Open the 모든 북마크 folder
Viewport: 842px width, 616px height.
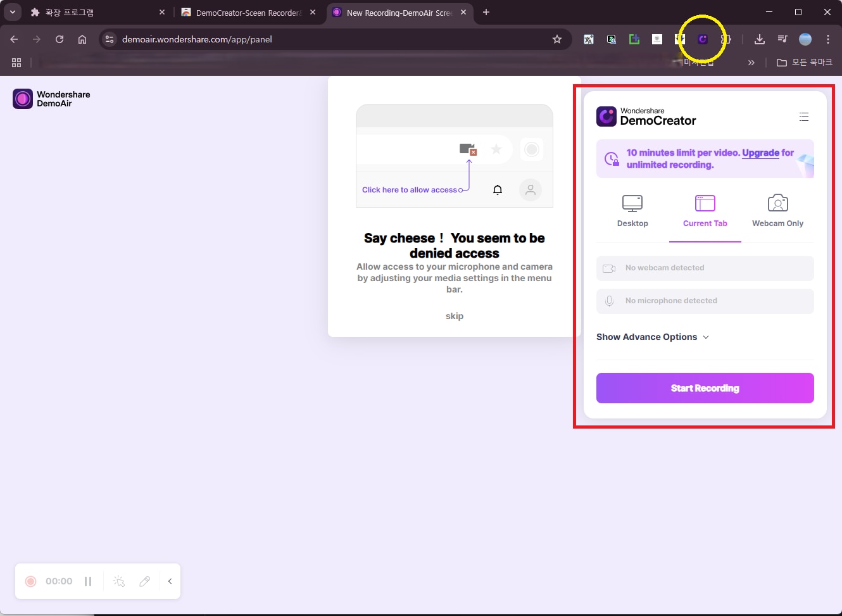[805, 62]
